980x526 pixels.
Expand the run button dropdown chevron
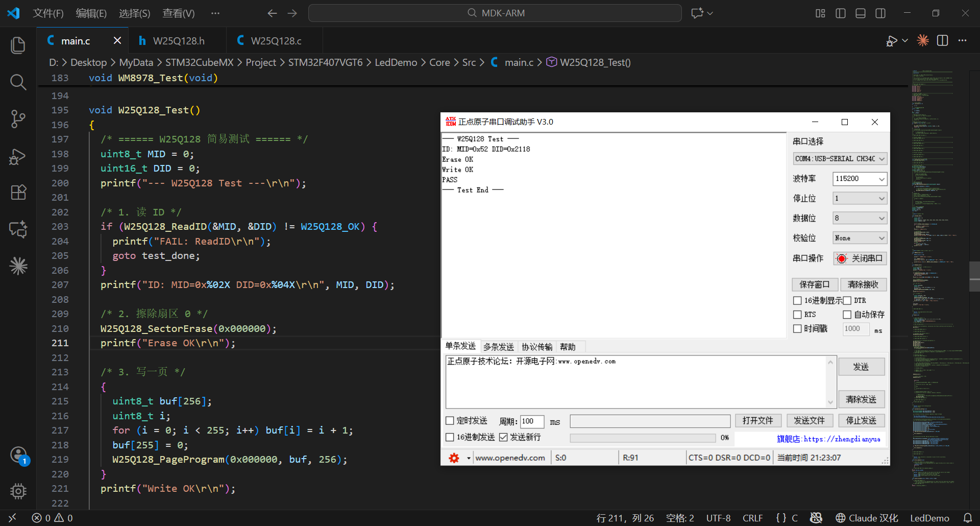pyautogui.click(x=905, y=41)
